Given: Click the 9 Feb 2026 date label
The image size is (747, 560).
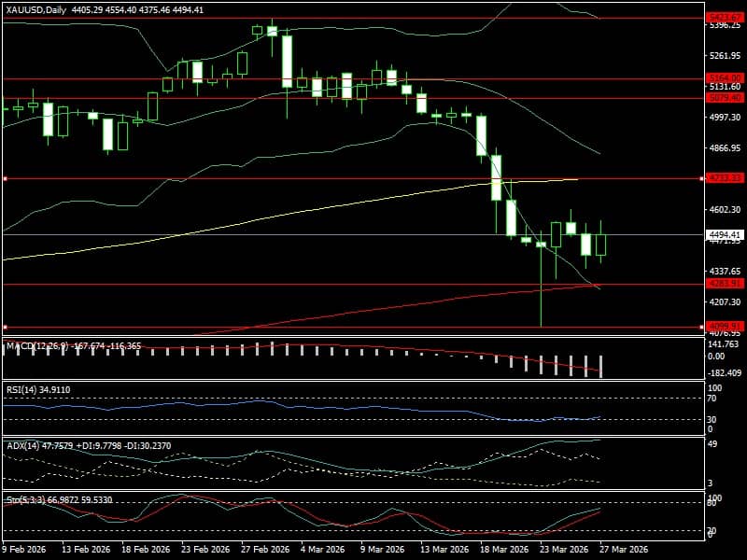Looking at the screenshot, I should pos(24,549).
